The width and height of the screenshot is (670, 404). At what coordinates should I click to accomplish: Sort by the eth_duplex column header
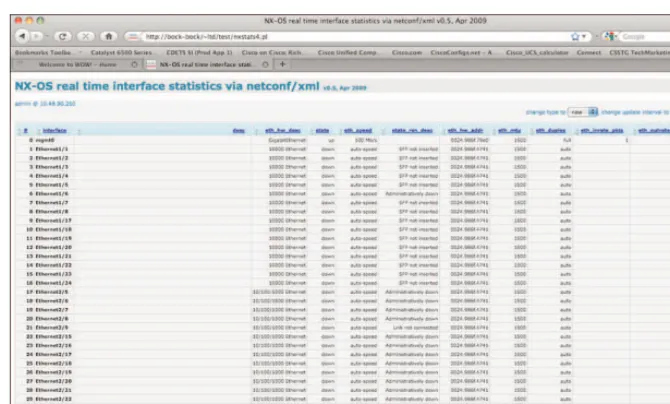[x=551, y=130]
